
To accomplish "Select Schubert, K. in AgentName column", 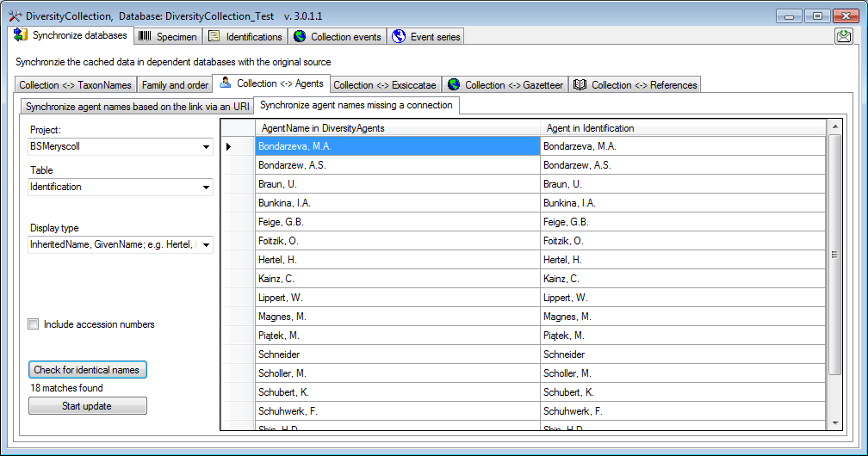I will 398,392.
